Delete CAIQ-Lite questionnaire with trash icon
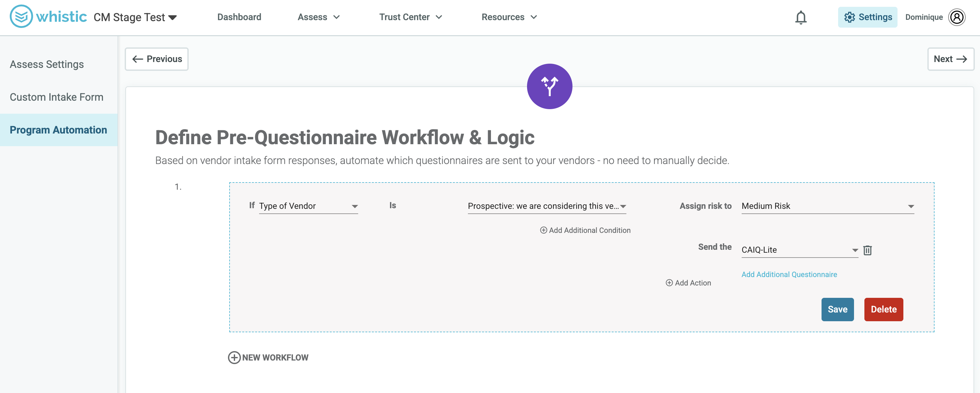This screenshot has height=393, width=980. click(x=867, y=250)
